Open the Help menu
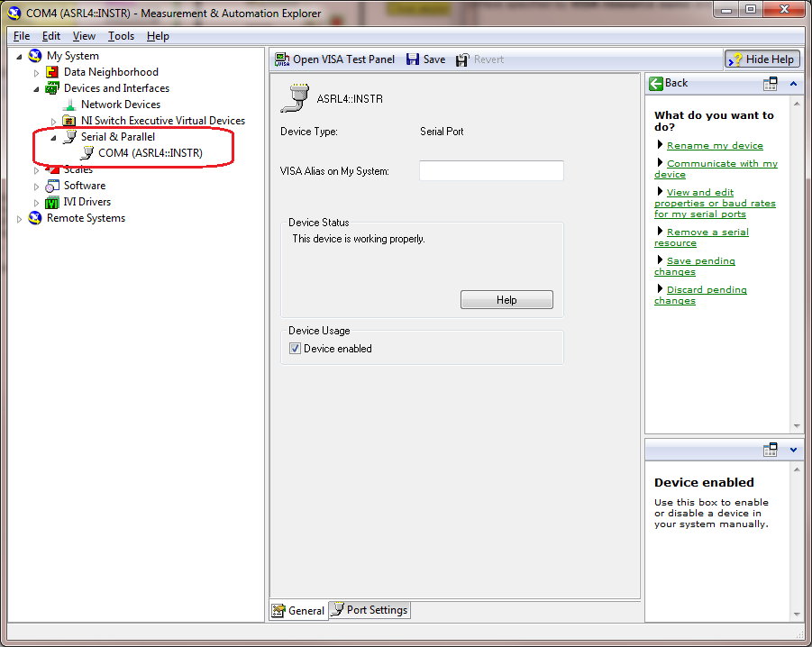 pyautogui.click(x=158, y=36)
